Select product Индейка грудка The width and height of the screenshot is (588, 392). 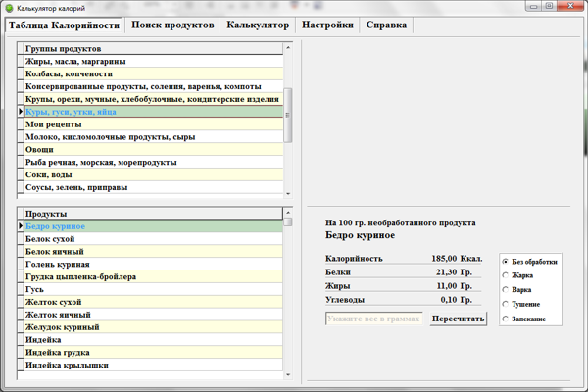154,352
